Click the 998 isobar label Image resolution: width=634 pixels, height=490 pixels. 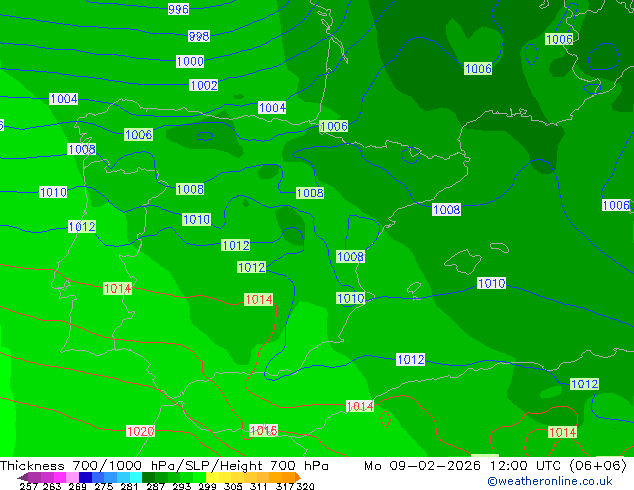coord(199,36)
